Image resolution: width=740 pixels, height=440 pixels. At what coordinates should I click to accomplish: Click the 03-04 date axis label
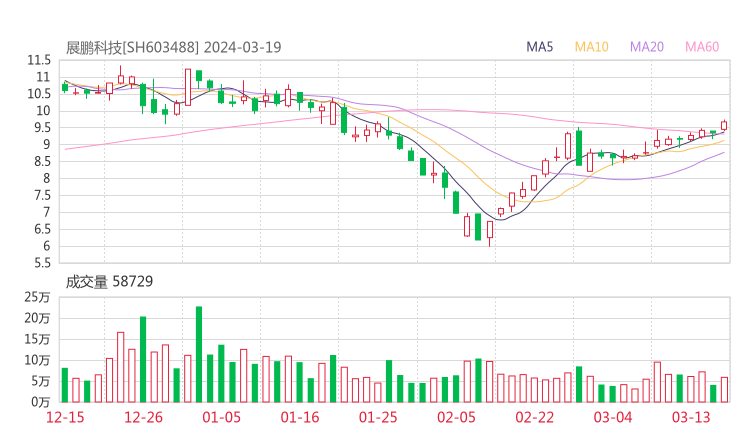[613, 417]
